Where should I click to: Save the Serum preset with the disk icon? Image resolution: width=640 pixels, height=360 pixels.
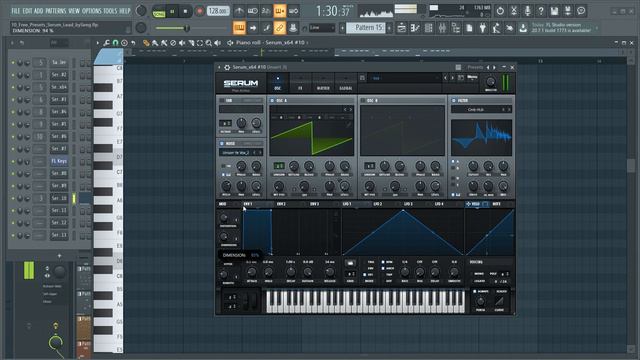362,78
